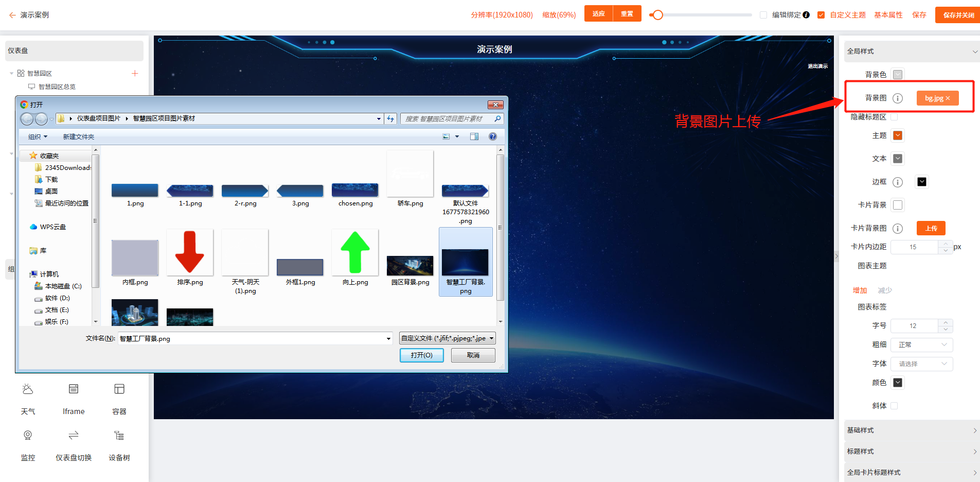Viewport: 980px width, 482px height.
Task: Click the info icon next to 背景图
Action: [x=898, y=98]
